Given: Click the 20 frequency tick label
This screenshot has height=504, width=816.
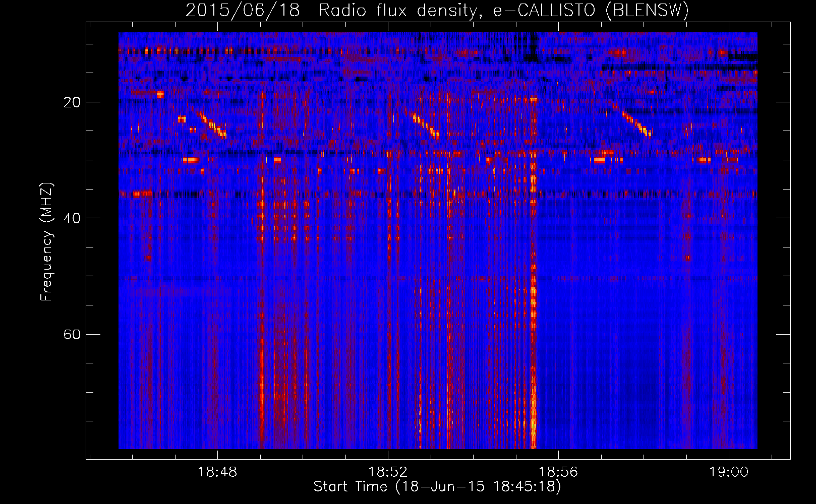Looking at the screenshot, I should (72, 102).
